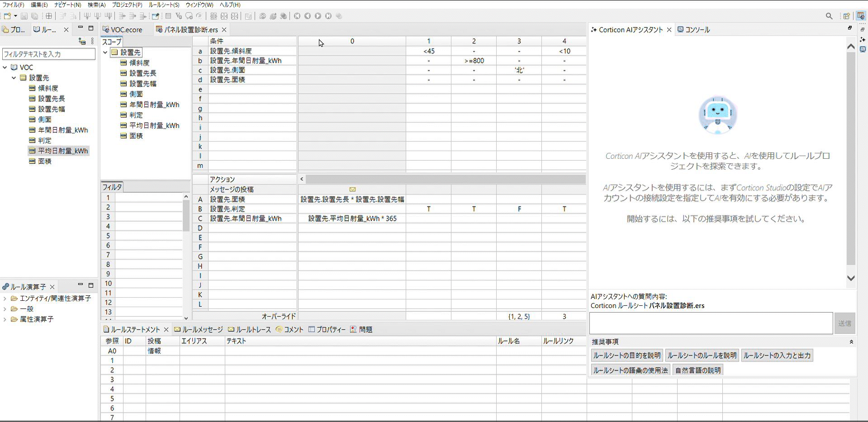Click the horizontal scrollbar in アクション header
The height and width of the screenshot is (422, 868).
click(x=445, y=179)
